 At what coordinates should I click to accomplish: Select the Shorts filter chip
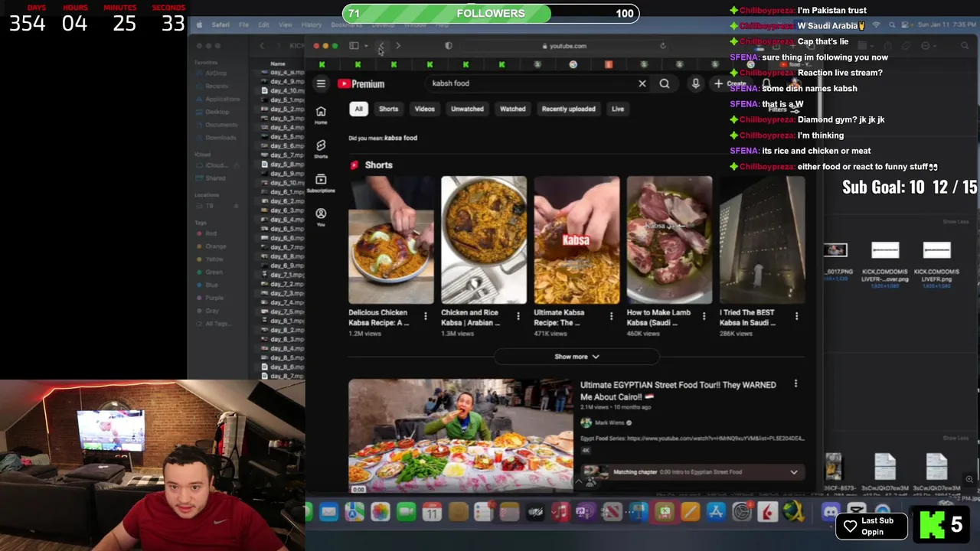pos(388,109)
